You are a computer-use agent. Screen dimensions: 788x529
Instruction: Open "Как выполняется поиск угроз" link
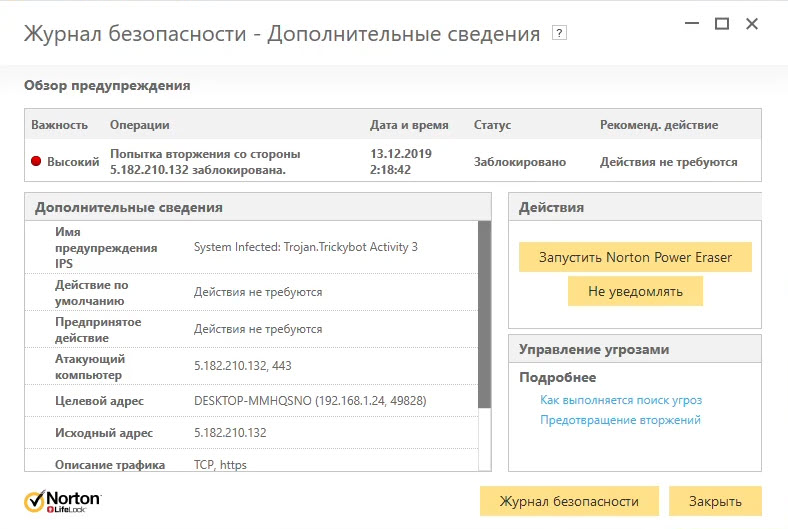coord(621,400)
